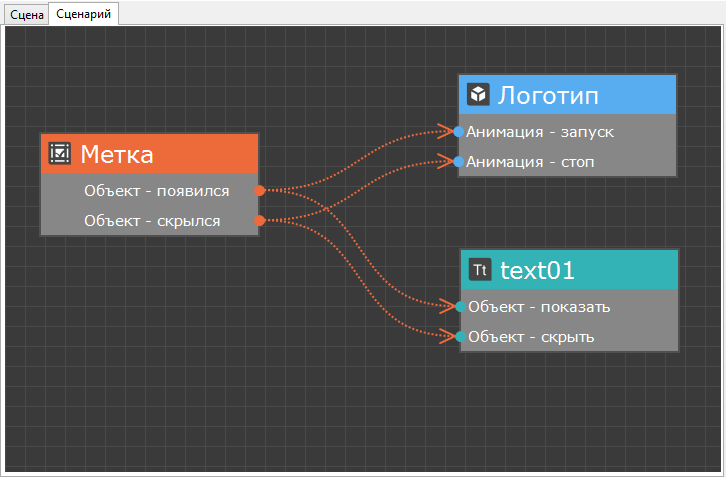
Task: Click the cube icon in the Логотип node
Action: [478, 94]
